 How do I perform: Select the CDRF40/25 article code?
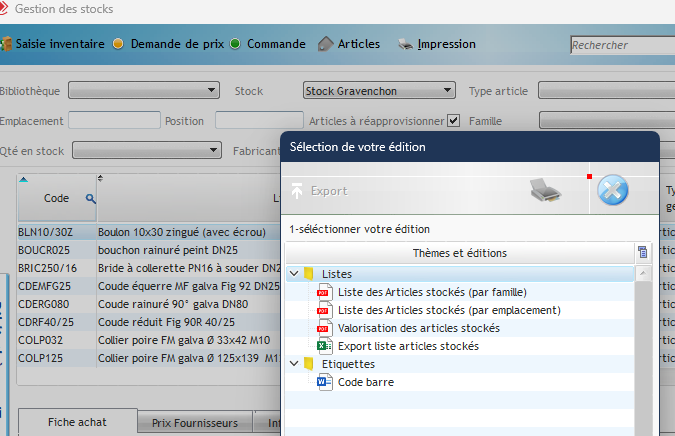46,322
